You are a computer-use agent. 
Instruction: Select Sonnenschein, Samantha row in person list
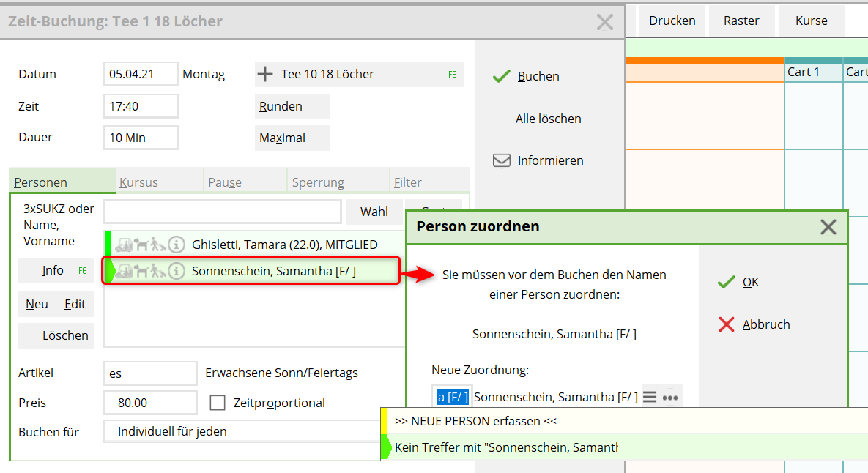(x=255, y=270)
